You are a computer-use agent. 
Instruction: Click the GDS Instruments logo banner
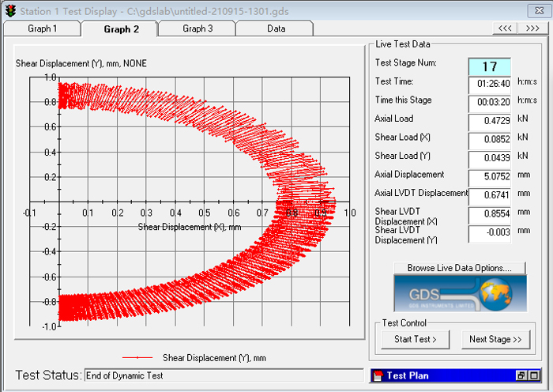461,293
